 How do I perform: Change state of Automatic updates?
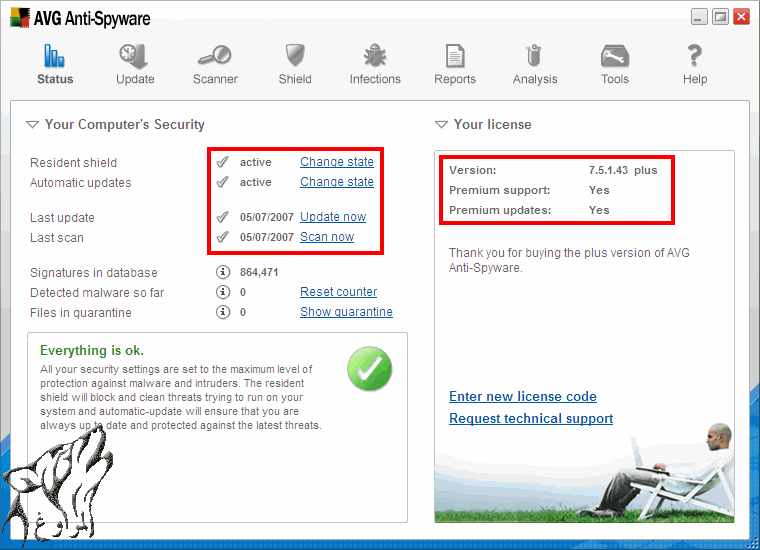point(337,182)
